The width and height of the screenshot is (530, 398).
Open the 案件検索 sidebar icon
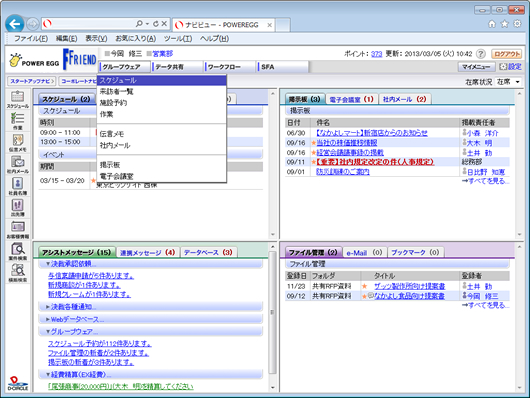coord(18,251)
